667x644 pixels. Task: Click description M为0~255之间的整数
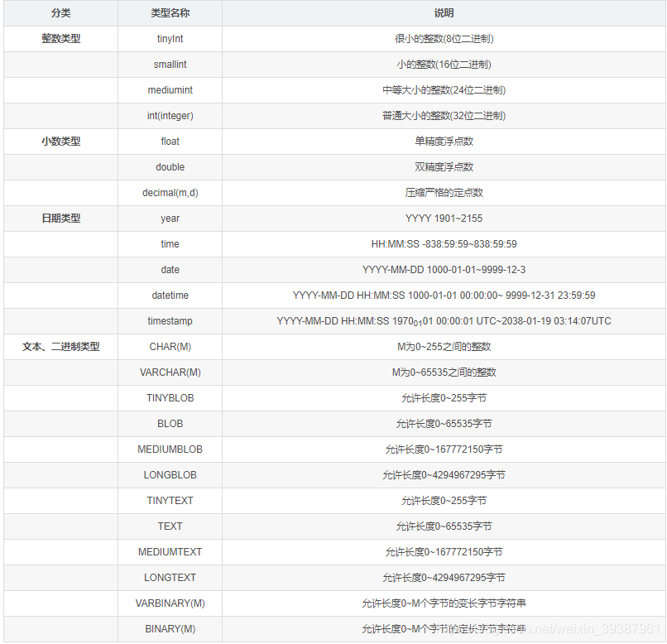(x=444, y=347)
